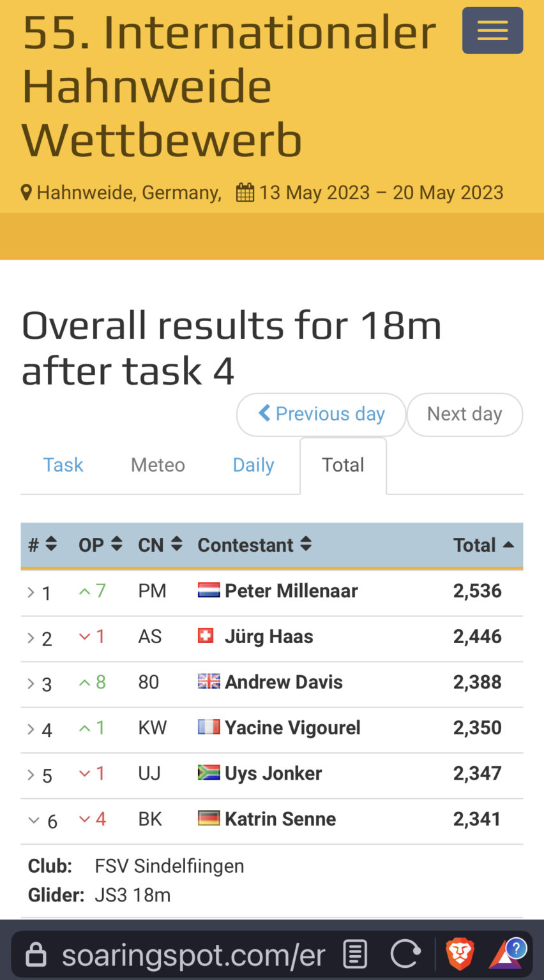Image resolution: width=544 pixels, height=980 pixels.
Task: Sort table by OP column arrows
Action: (x=116, y=544)
